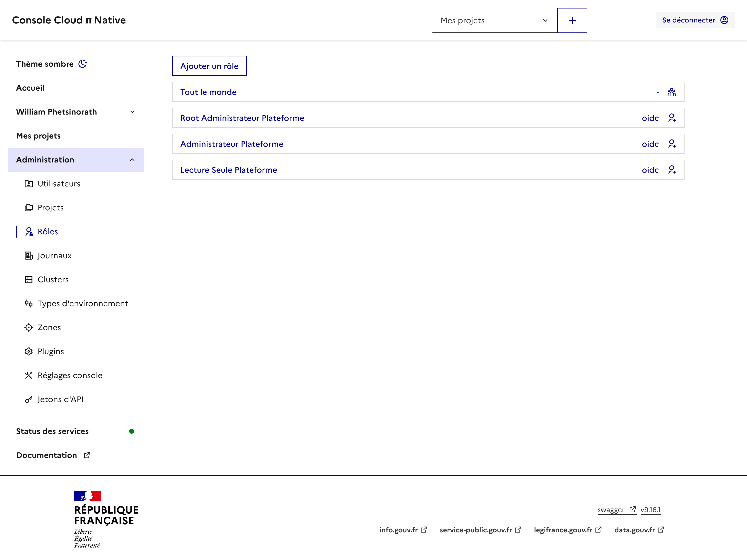Click the Projets folder icon

click(29, 208)
